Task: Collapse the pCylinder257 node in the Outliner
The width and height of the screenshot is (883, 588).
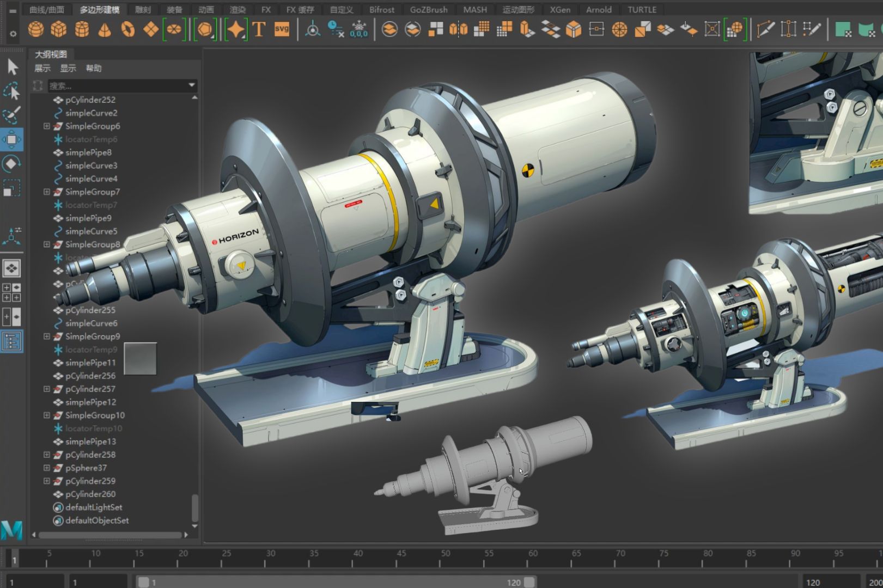Action: pos(47,389)
